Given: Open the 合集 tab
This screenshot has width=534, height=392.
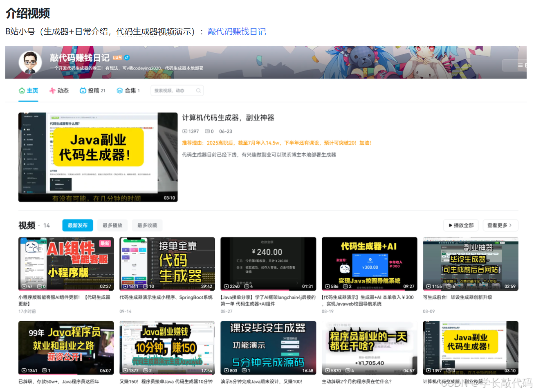Looking at the screenshot, I should tap(129, 90).
